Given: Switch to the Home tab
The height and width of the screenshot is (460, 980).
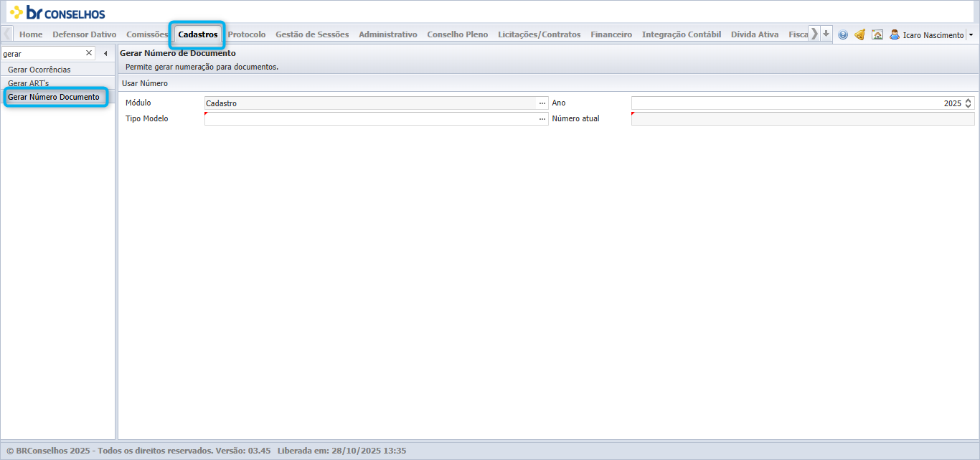Looking at the screenshot, I should click(31, 34).
